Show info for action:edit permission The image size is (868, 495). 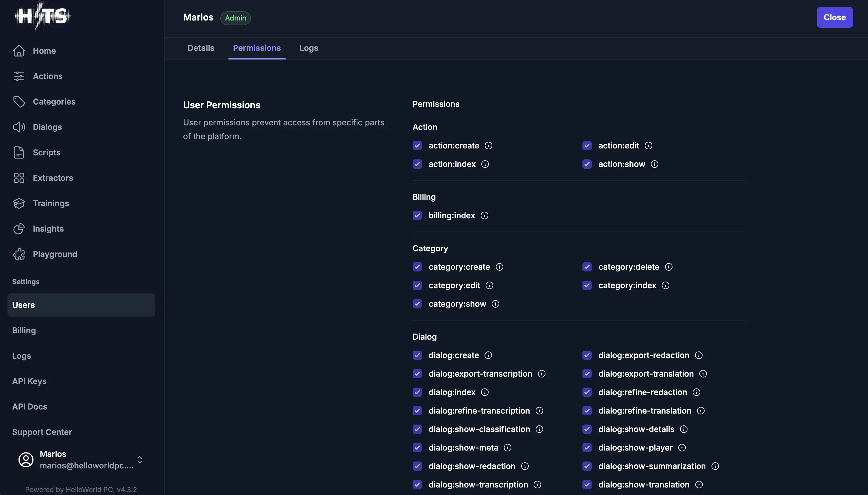tap(649, 146)
